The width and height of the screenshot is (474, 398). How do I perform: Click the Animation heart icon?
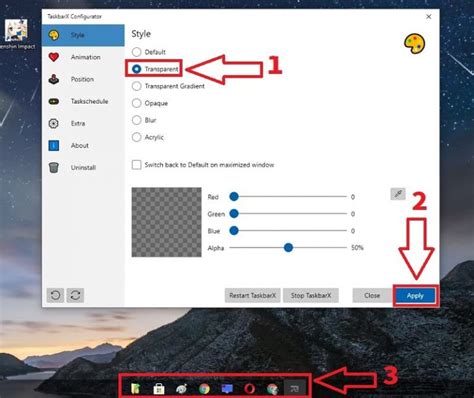54,57
